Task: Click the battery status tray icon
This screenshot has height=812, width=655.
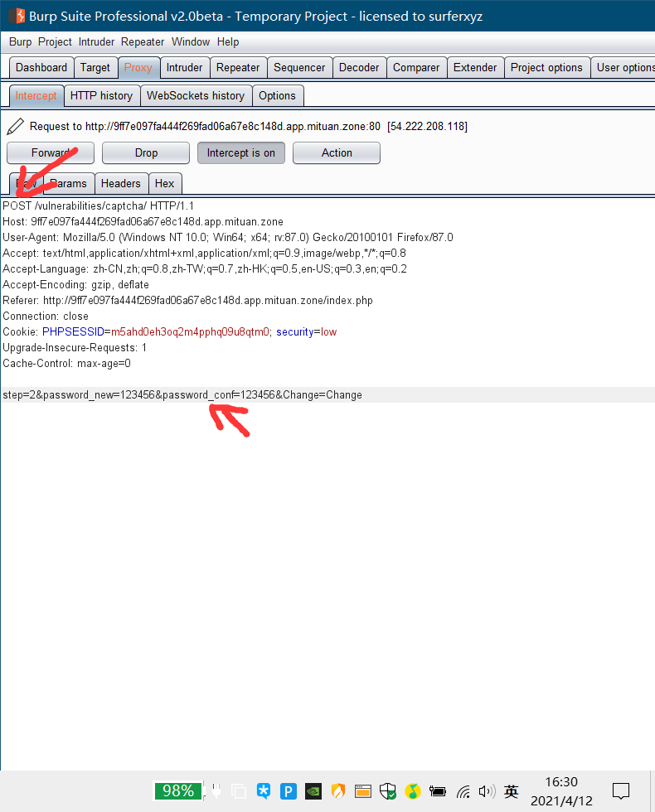Action: coord(438,791)
